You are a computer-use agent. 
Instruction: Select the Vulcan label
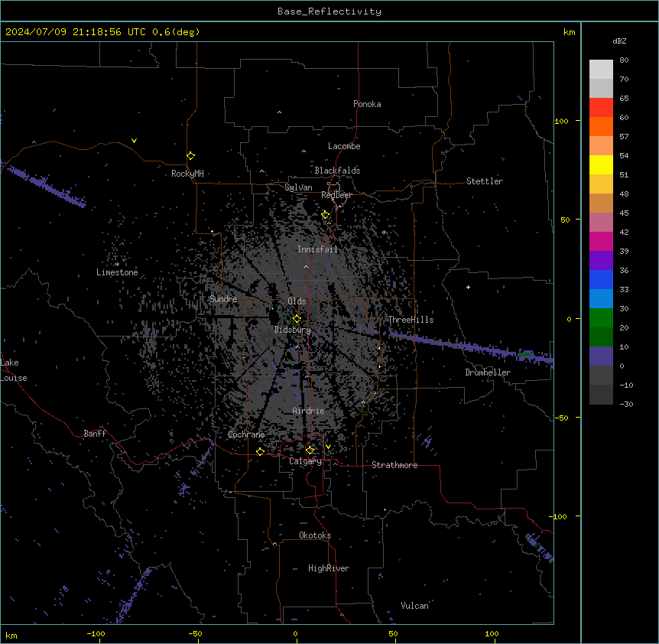tap(414, 606)
